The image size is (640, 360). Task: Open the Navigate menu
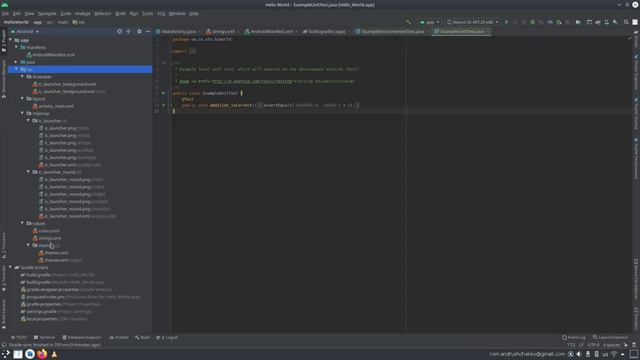click(47, 13)
